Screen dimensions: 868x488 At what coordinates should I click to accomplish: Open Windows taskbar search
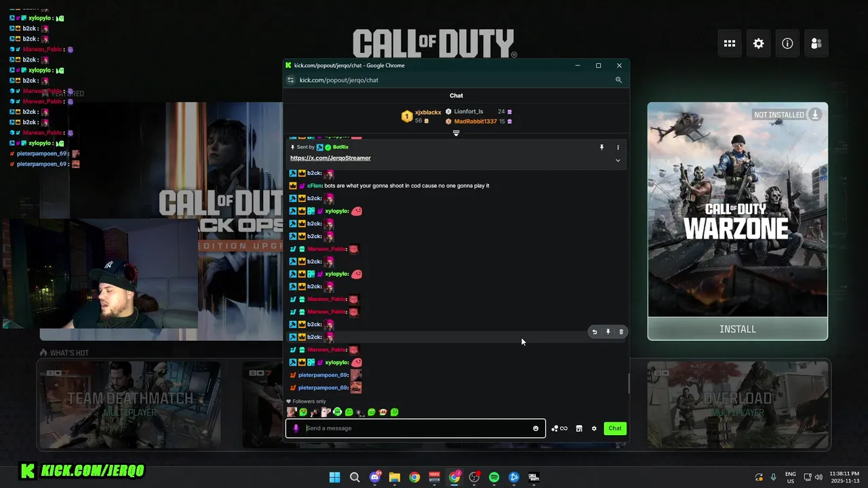pyautogui.click(x=355, y=477)
